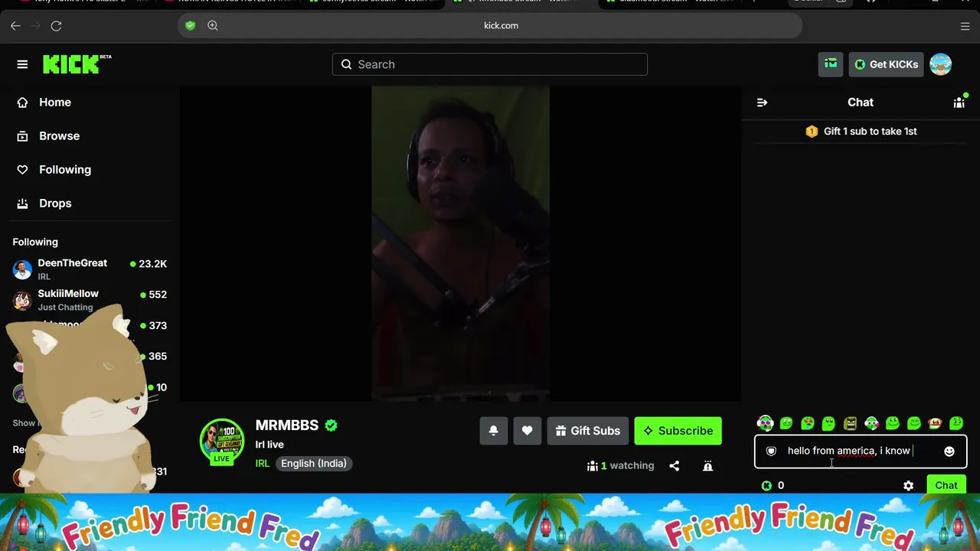Go back in browser history
Viewport: 980px width, 551px height.
tap(15, 26)
